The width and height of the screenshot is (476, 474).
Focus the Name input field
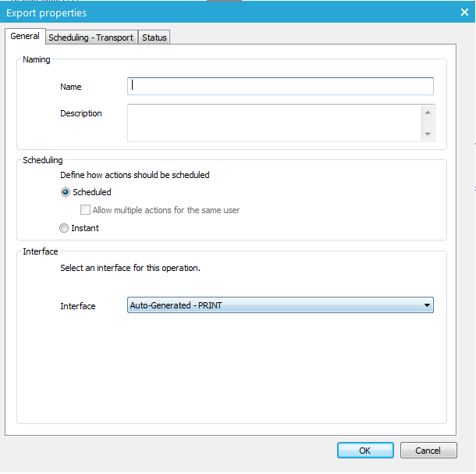[x=280, y=86]
